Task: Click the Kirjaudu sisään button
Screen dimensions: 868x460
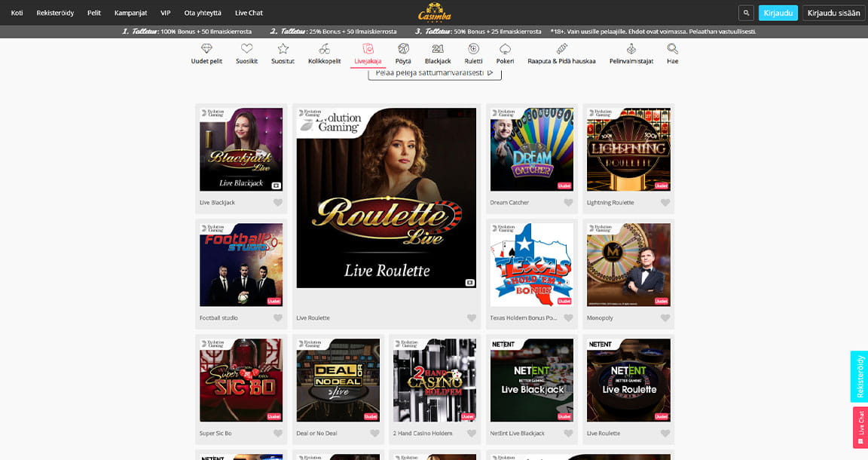Action: [833, 13]
